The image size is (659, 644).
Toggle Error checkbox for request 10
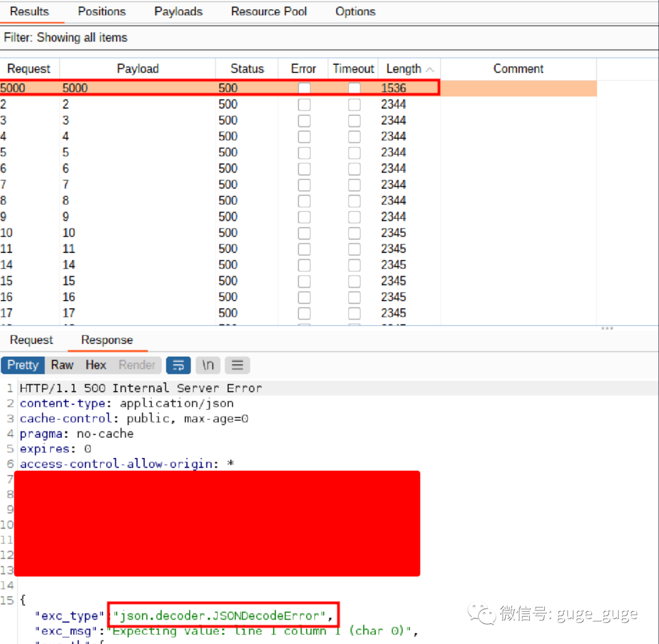coord(304,233)
